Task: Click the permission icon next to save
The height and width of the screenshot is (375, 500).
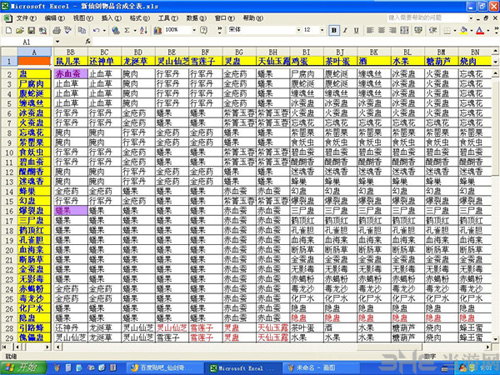Action: coord(43,31)
